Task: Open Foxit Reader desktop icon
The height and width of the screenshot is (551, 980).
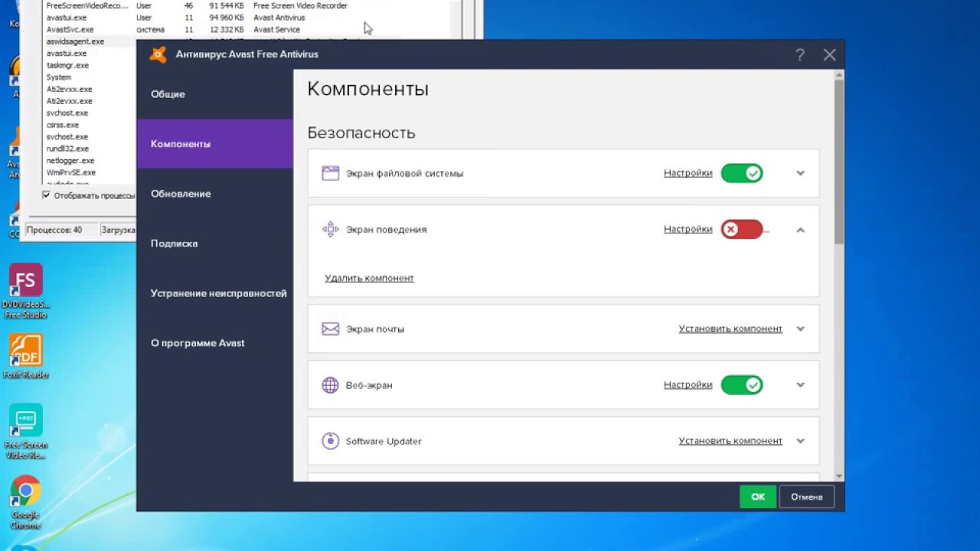Action: [x=25, y=357]
